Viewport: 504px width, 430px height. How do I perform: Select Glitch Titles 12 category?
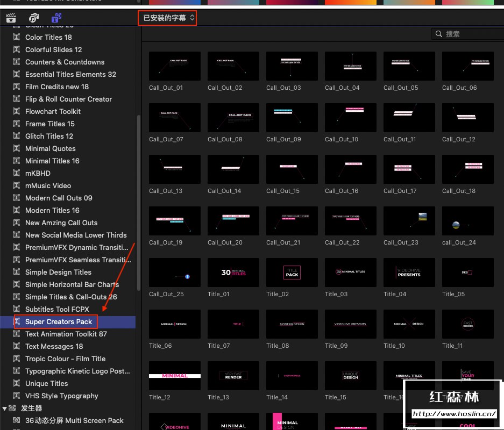[x=49, y=136]
